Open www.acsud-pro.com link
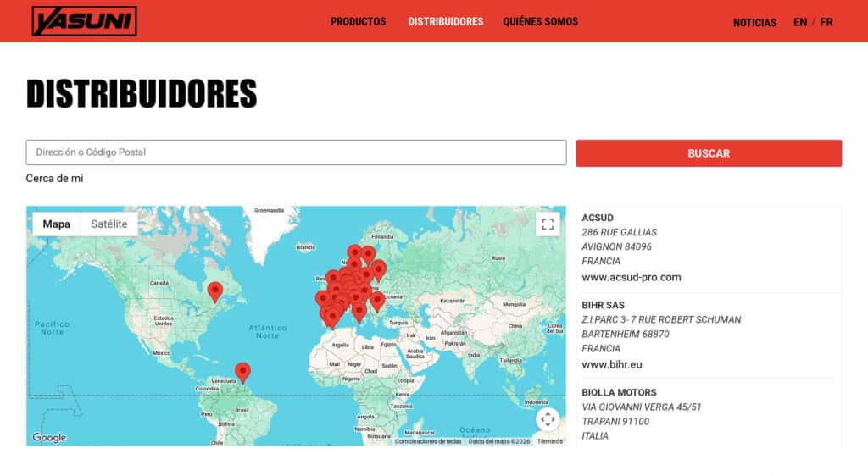The image size is (868, 476). click(x=631, y=277)
